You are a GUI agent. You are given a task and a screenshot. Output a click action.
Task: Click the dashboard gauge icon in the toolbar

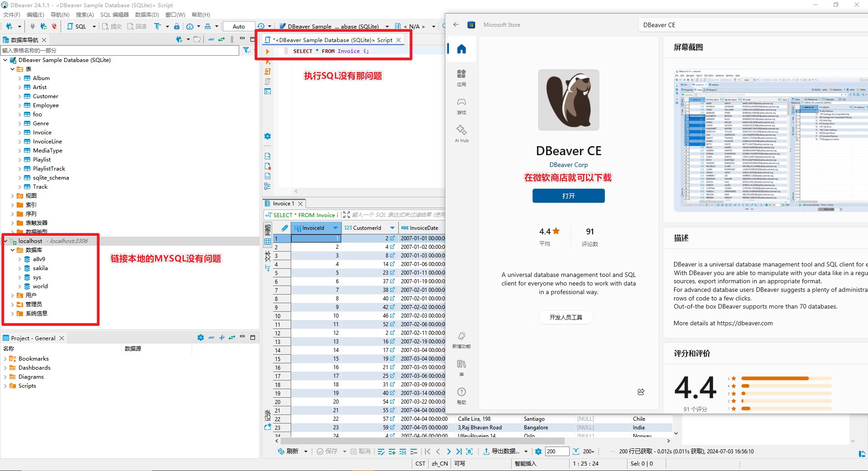click(190, 26)
